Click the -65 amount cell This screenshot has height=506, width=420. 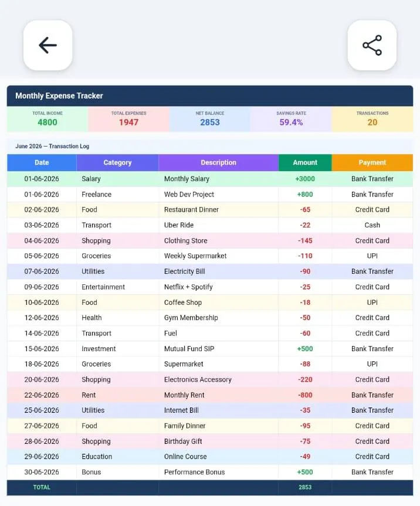tap(305, 210)
